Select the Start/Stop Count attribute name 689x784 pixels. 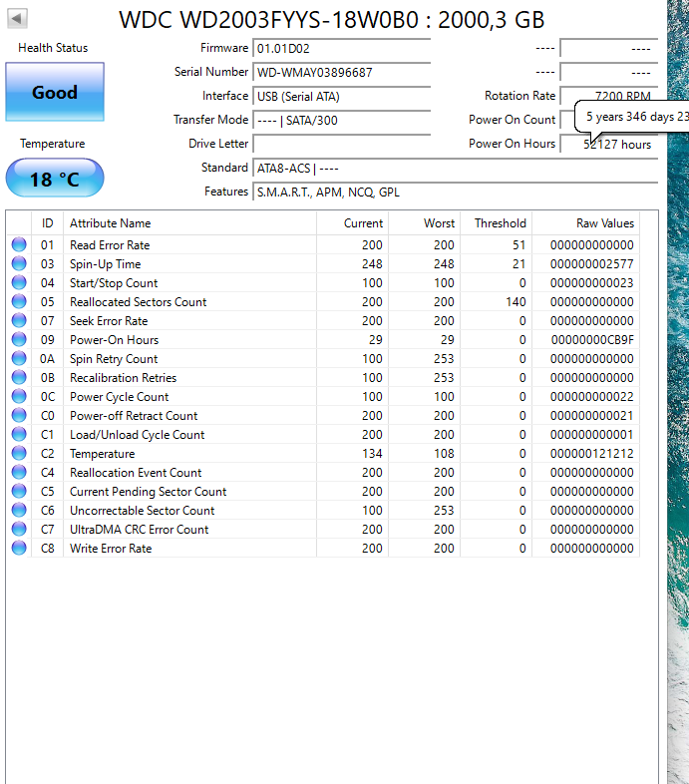pyautogui.click(x=114, y=283)
